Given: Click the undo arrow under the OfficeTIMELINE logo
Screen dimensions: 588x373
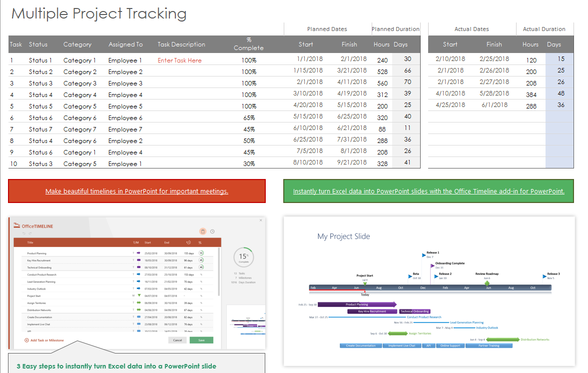Looking at the screenshot, I should coord(24,233).
